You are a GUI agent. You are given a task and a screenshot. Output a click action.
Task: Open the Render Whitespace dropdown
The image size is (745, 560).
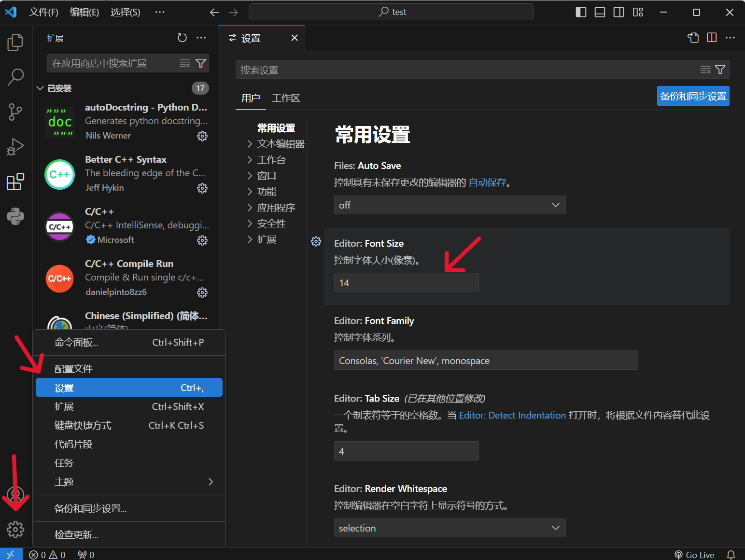(450, 528)
